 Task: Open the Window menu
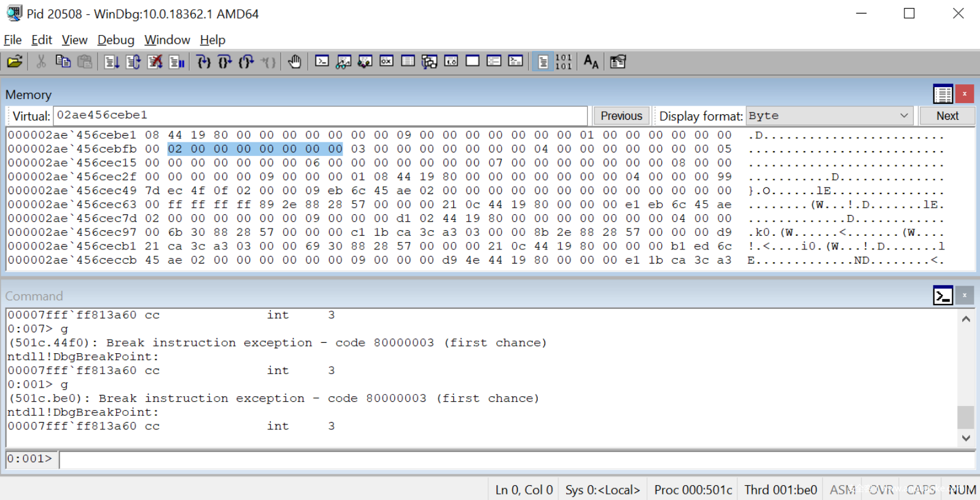click(167, 40)
